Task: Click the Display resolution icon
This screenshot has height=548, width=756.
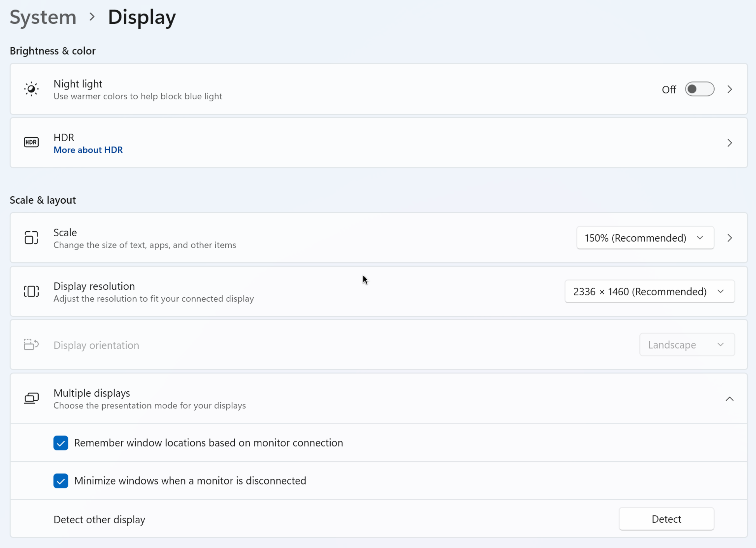Action: click(31, 291)
